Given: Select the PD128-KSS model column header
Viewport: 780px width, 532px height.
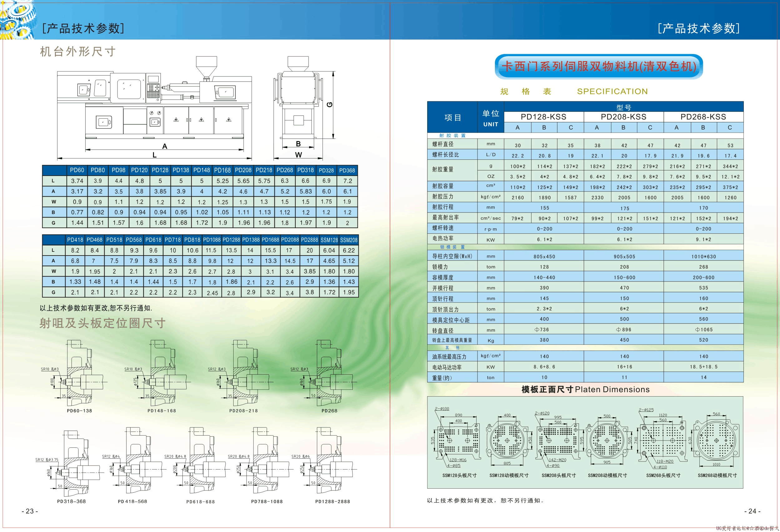Looking at the screenshot, I should pyautogui.click(x=544, y=117).
